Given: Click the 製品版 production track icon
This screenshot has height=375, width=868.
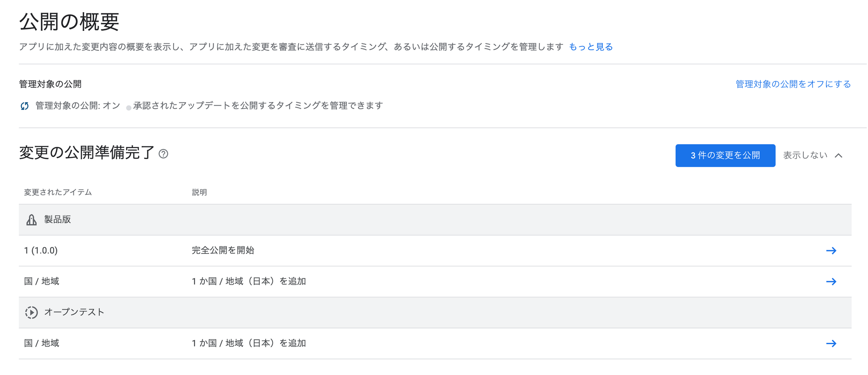Looking at the screenshot, I should coord(31,220).
